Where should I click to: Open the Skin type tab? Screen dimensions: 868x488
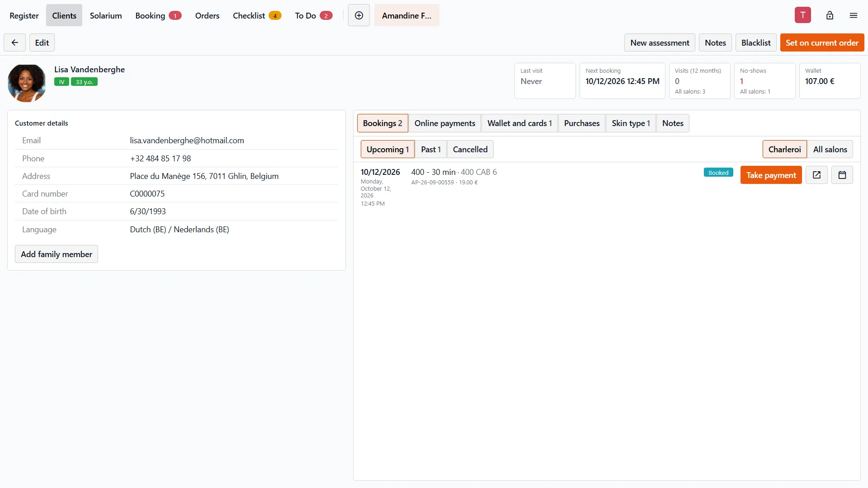pos(631,123)
